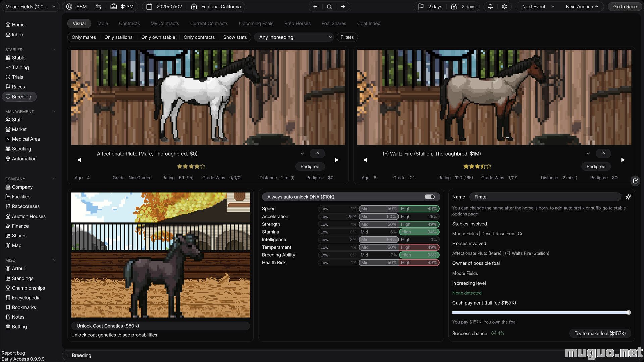Screen dimensions: 644x362
Task: Open the Coat Index tab
Action: pos(368,23)
